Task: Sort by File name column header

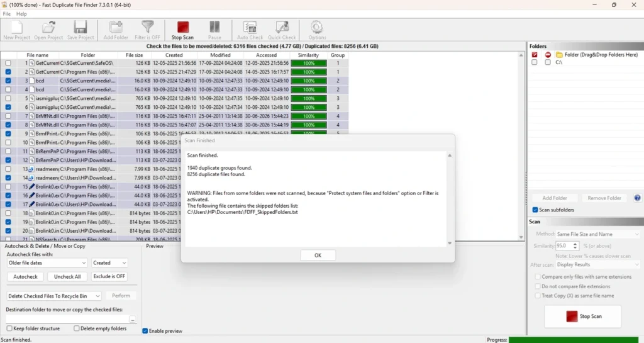Action: point(37,55)
